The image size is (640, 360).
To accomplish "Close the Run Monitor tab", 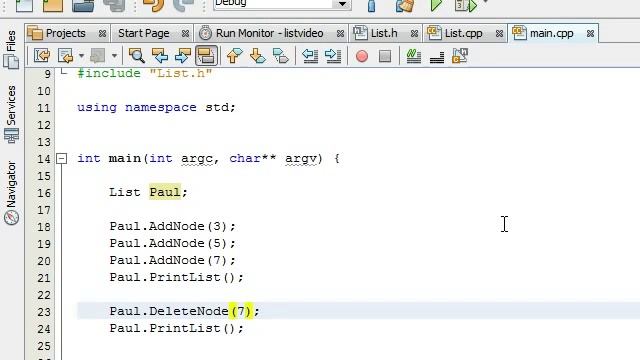I will [x=340, y=33].
